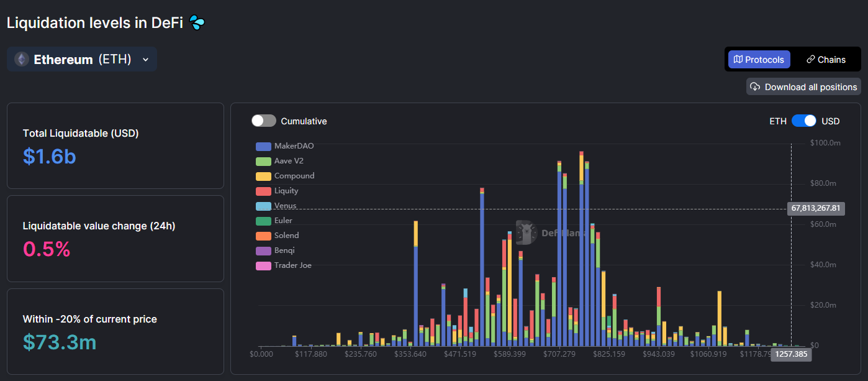Click the link icon in Chains tab
This screenshot has width=868, height=381.
[x=810, y=60]
